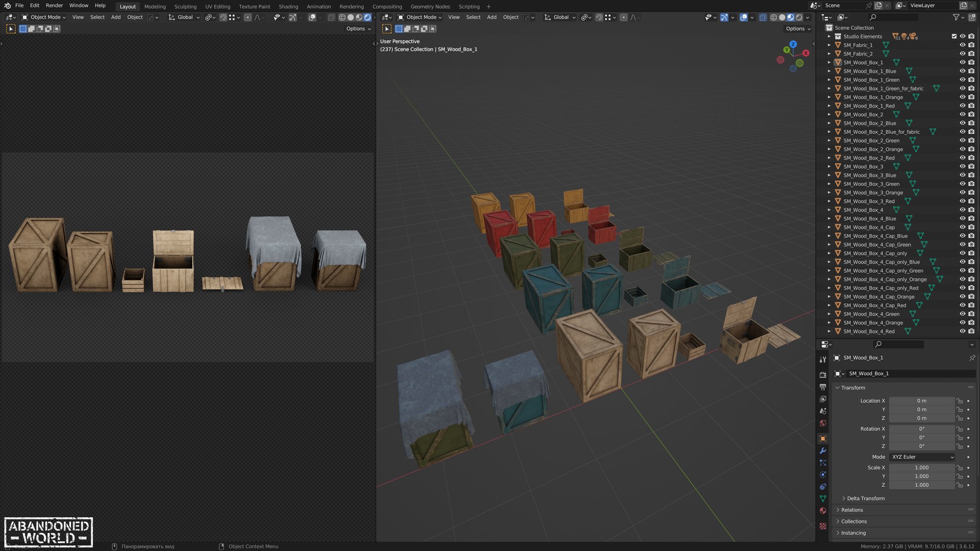Switch to the Modeling workspace tab

tap(155, 7)
